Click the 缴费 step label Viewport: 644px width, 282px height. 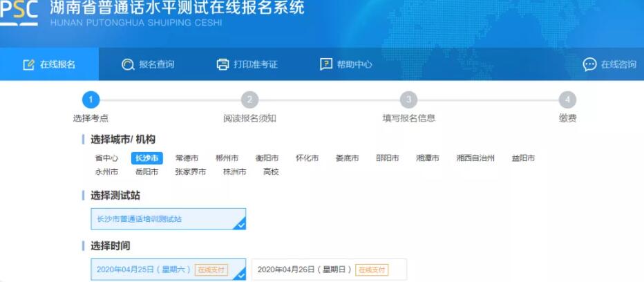coord(567,118)
